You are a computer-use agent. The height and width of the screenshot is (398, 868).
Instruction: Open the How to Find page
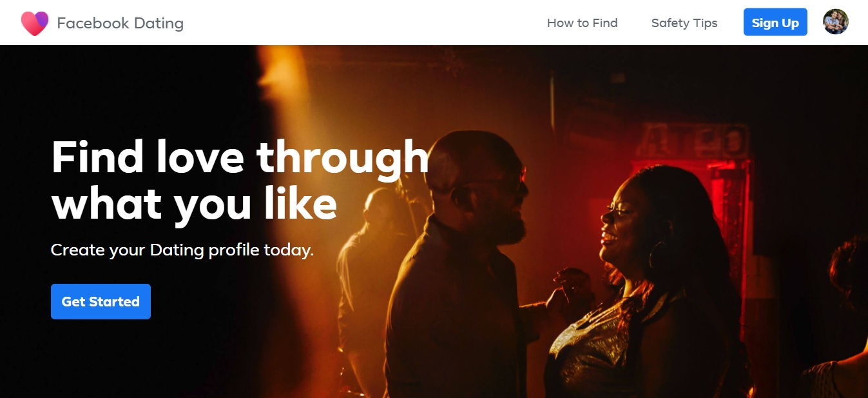582,23
